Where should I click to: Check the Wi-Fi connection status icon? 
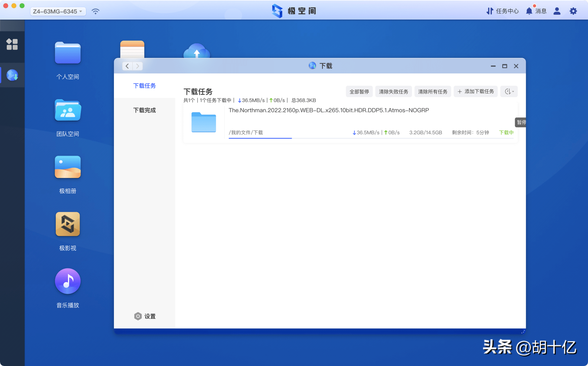96,11
